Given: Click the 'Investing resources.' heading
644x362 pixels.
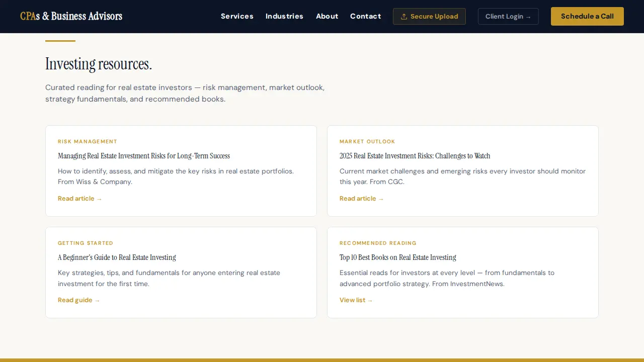Looking at the screenshot, I should [x=99, y=64].
